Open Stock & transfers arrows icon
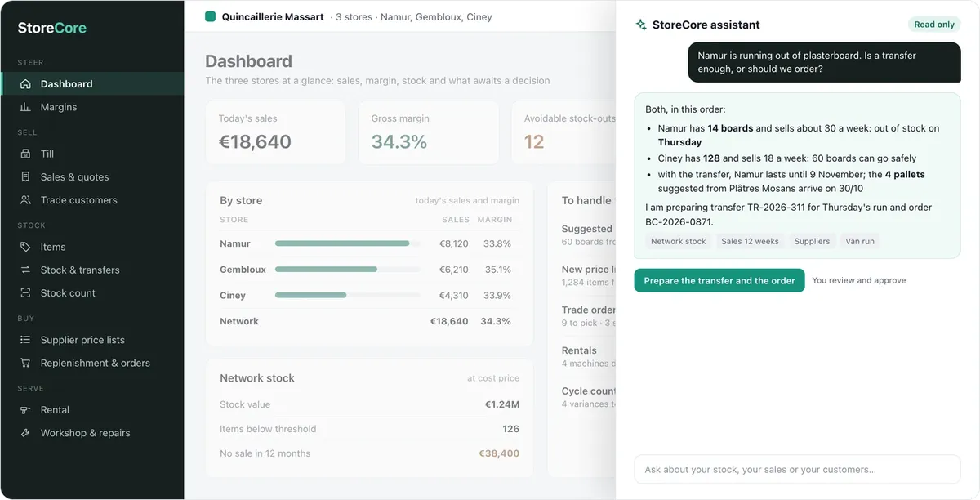980x500 pixels. [x=25, y=270]
